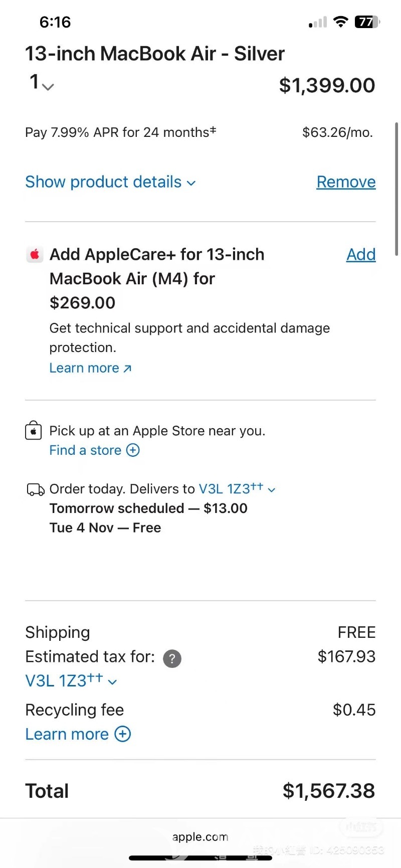Change estimated tax postal code V3L 1Z3

pos(71,681)
